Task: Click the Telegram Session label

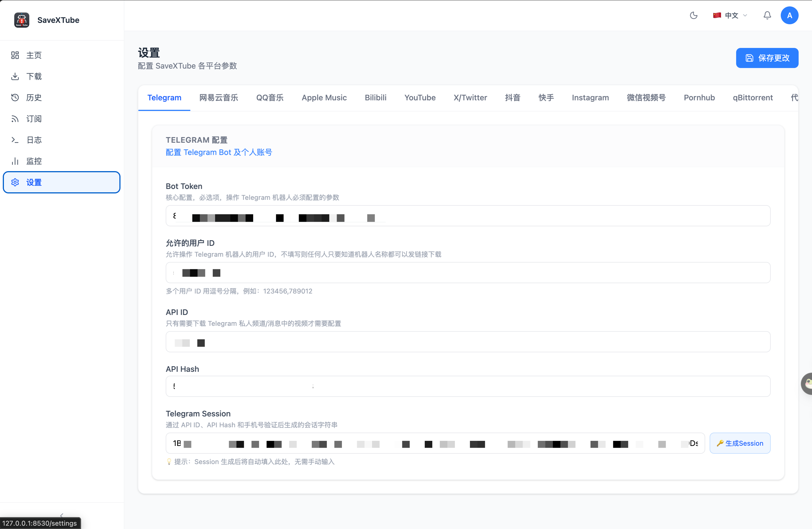Action: pyautogui.click(x=198, y=414)
